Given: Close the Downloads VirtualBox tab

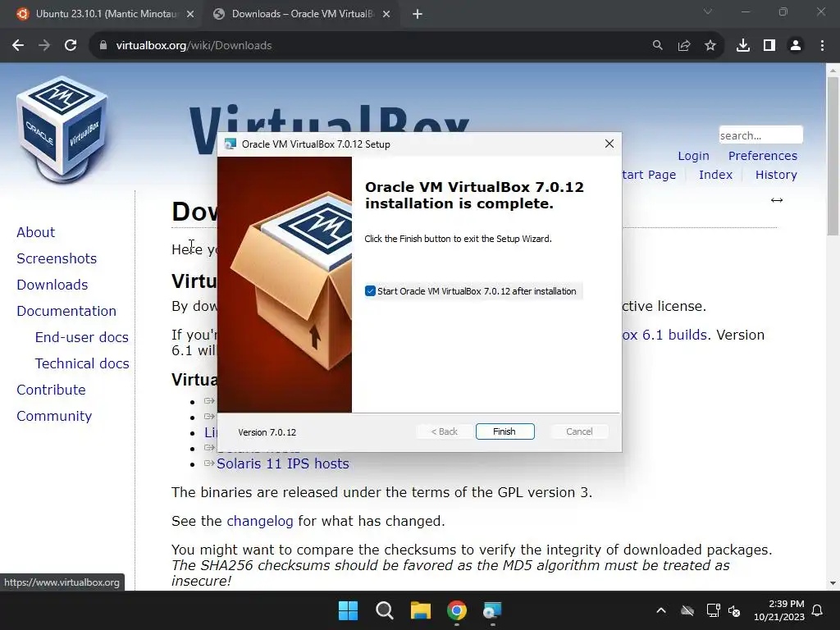Looking at the screenshot, I should tap(386, 14).
